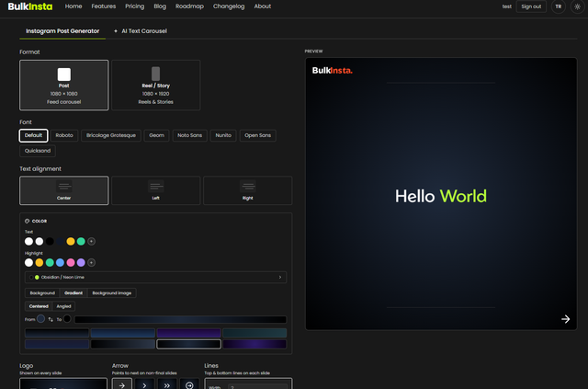Select the Default font

(x=33, y=135)
